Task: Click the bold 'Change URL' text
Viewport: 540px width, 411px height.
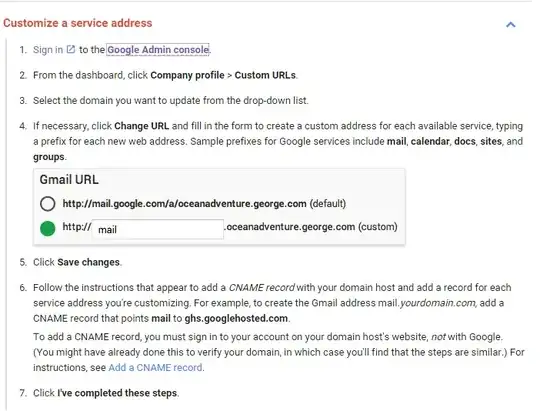Action: pos(142,126)
